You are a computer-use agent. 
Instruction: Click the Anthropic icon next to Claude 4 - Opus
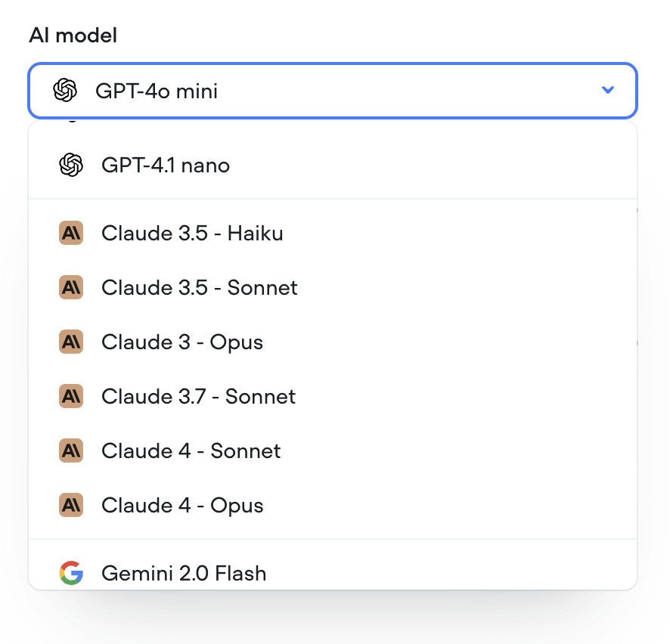[x=71, y=505]
